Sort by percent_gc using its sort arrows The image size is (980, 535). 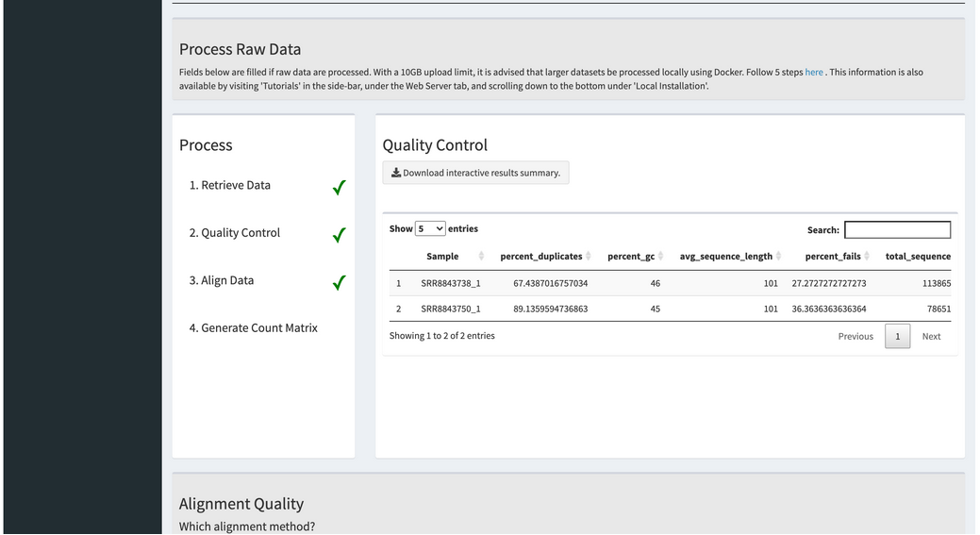point(660,257)
